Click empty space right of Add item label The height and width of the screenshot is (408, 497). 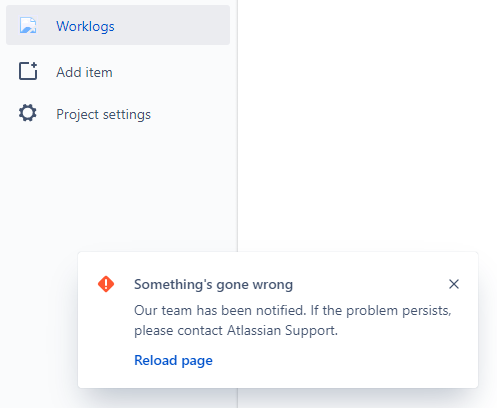(172, 72)
